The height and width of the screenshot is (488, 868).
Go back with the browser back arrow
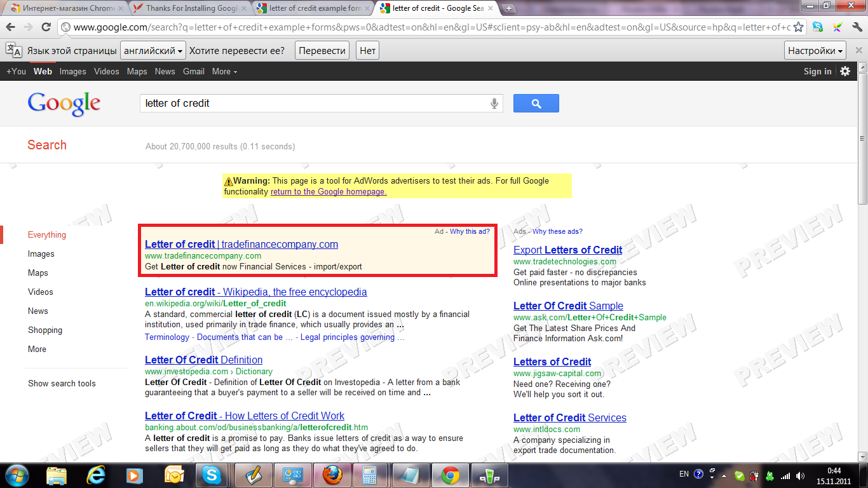11,27
